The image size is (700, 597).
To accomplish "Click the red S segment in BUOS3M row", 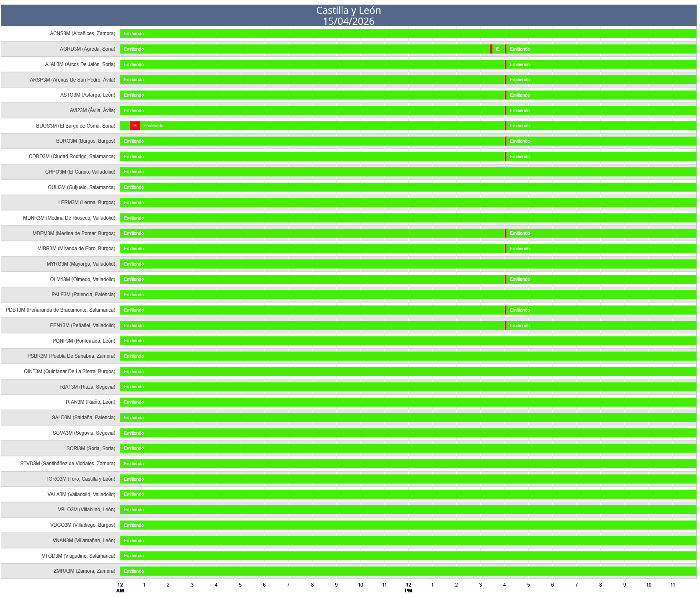I will tap(134, 126).
